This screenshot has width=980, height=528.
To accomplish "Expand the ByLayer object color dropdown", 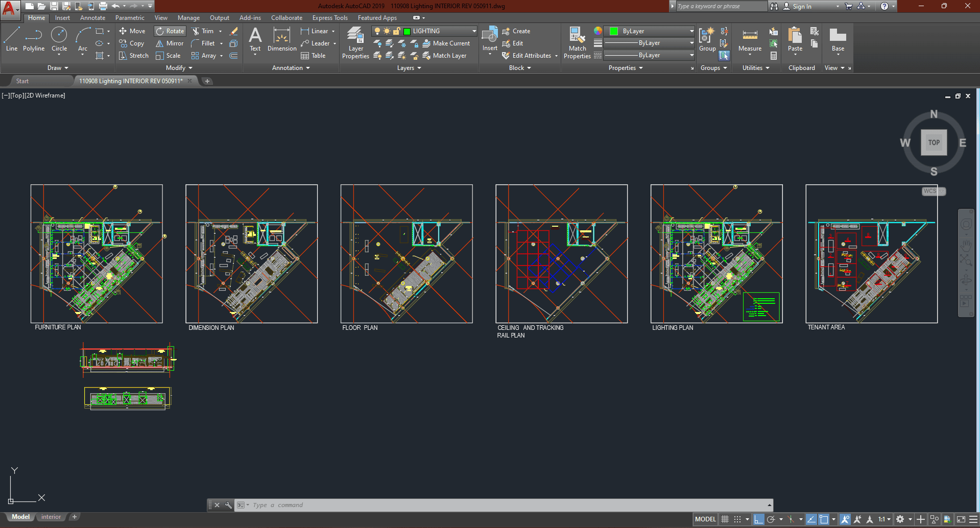I will (691, 31).
